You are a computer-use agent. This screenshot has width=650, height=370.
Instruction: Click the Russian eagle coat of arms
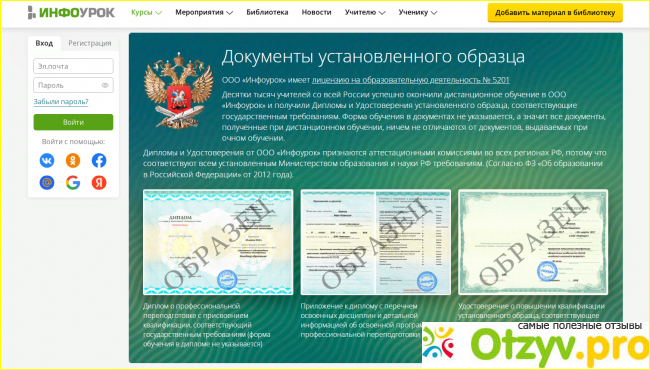(x=179, y=91)
